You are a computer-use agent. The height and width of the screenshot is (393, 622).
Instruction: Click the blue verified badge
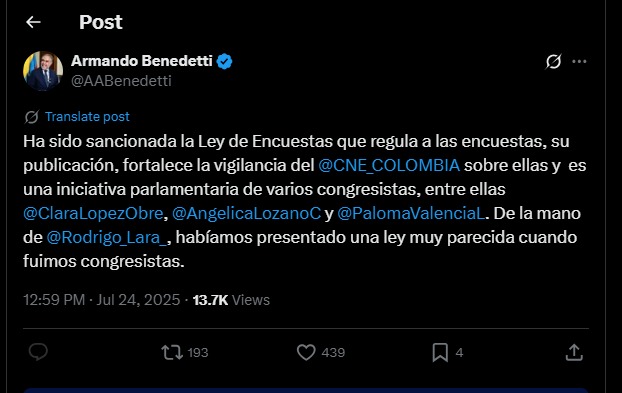click(x=225, y=61)
